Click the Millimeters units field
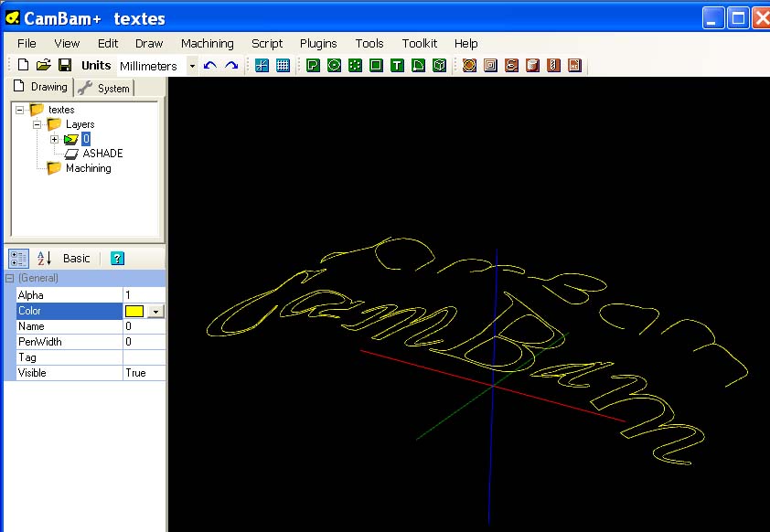 point(151,66)
